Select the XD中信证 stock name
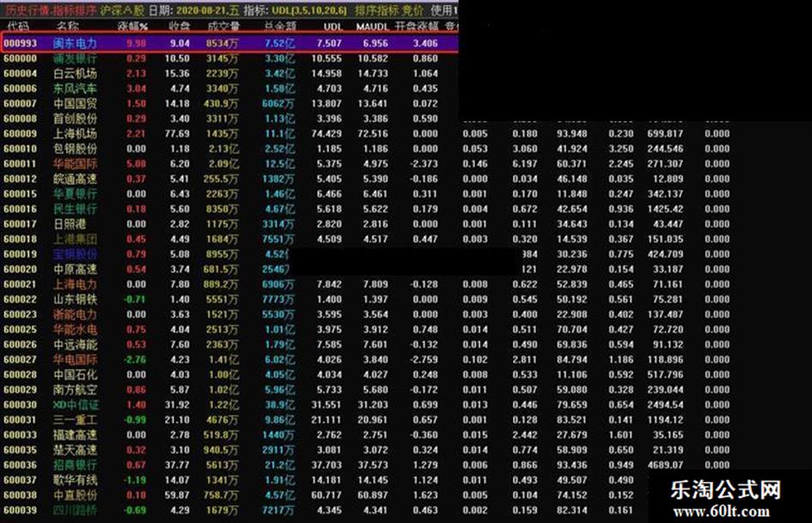812x523 pixels. coord(76,404)
